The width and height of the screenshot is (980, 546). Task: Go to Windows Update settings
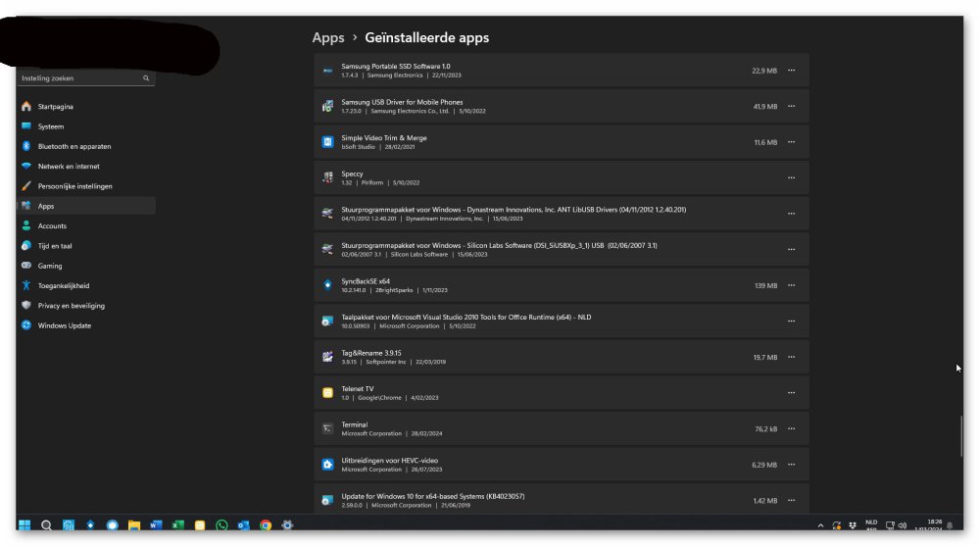(x=65, y=325)
